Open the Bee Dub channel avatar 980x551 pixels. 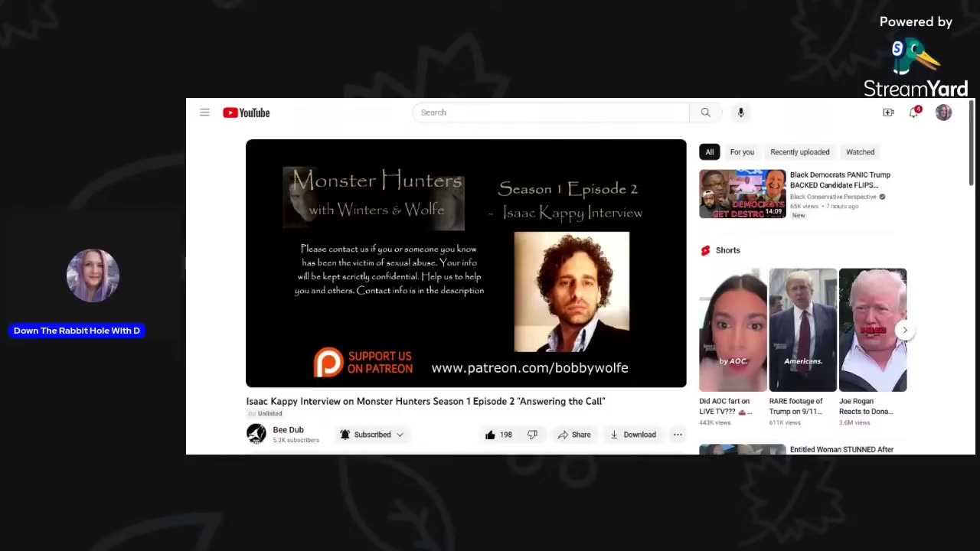[x=256, y=434]
